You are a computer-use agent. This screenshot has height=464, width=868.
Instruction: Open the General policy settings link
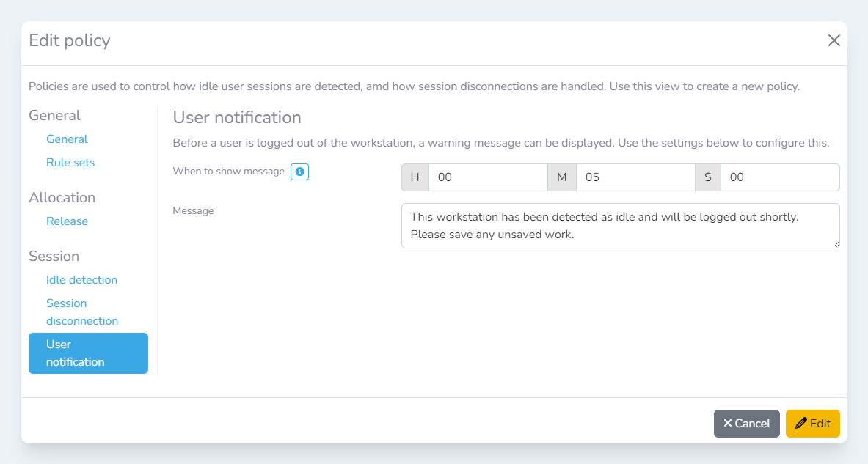(x=67, y=139)
